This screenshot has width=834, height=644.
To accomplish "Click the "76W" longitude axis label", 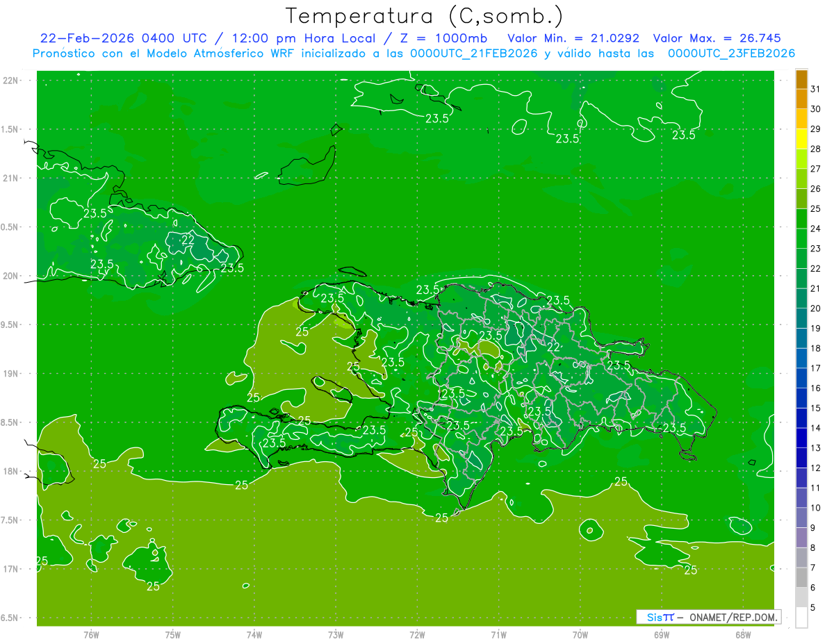I will pos(91,634).
